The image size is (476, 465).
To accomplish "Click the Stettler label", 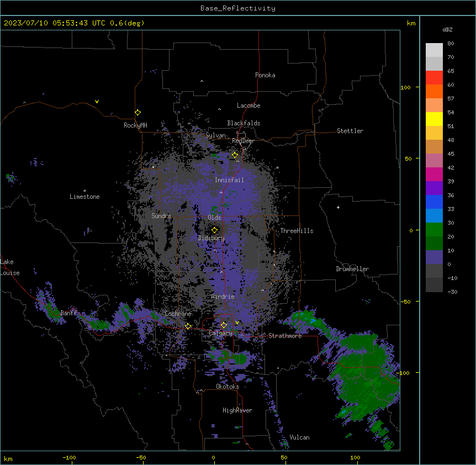I will 350,131.
